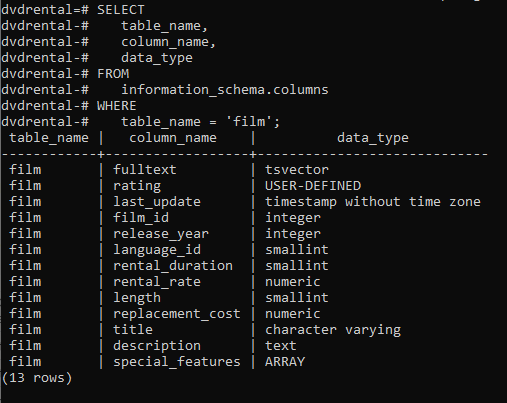The image size is (507, 403).
Task: Click the special_features column entry
Action: (177, 362)
